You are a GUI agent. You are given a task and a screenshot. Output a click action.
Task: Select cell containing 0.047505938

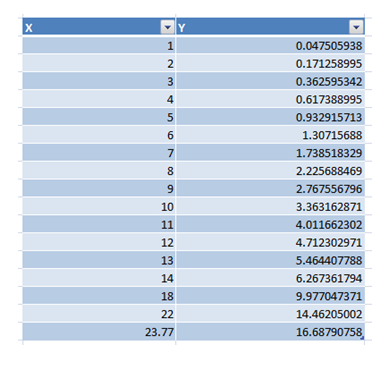(270, 45)
